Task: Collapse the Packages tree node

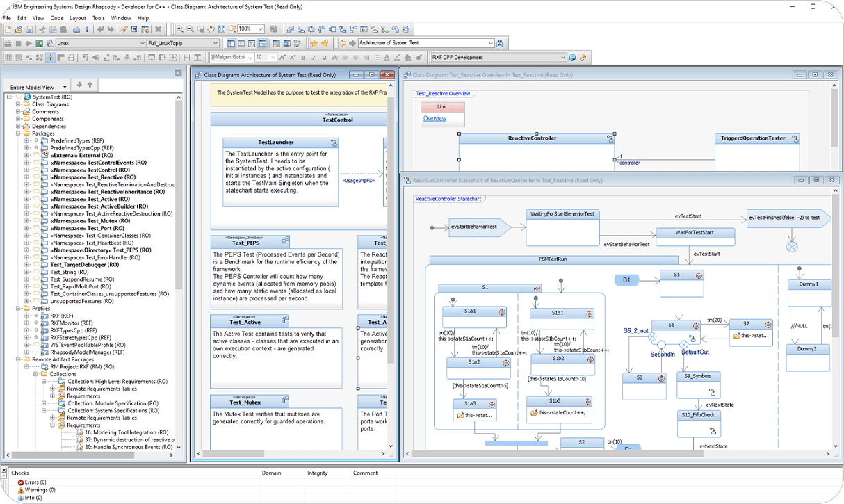Action: pos(18,133)
